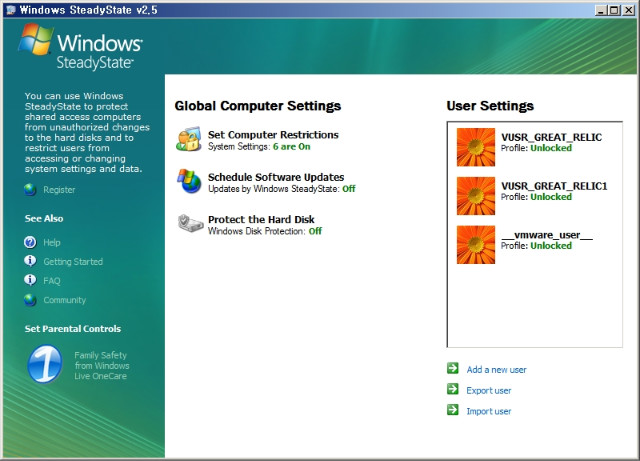Click the Windows Live OneCare logo icon
Screen dimensions: 640x461
(x=45, y=364)
